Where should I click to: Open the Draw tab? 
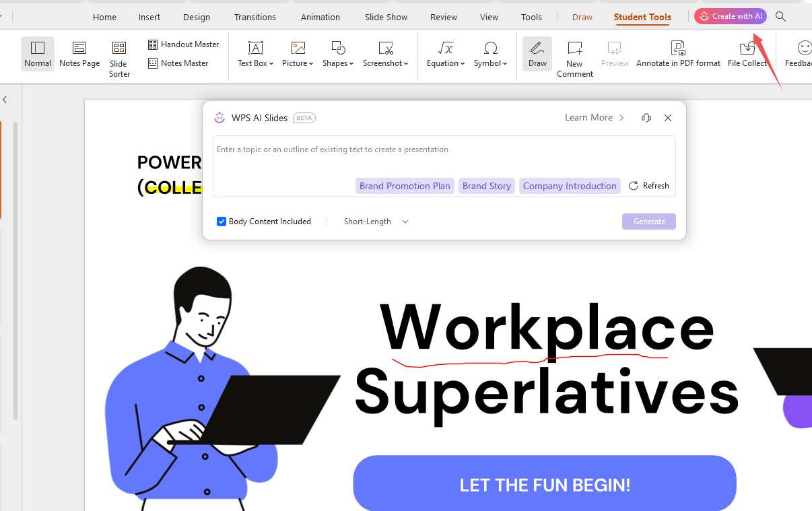pyautogui.click(x=582, y=18)
